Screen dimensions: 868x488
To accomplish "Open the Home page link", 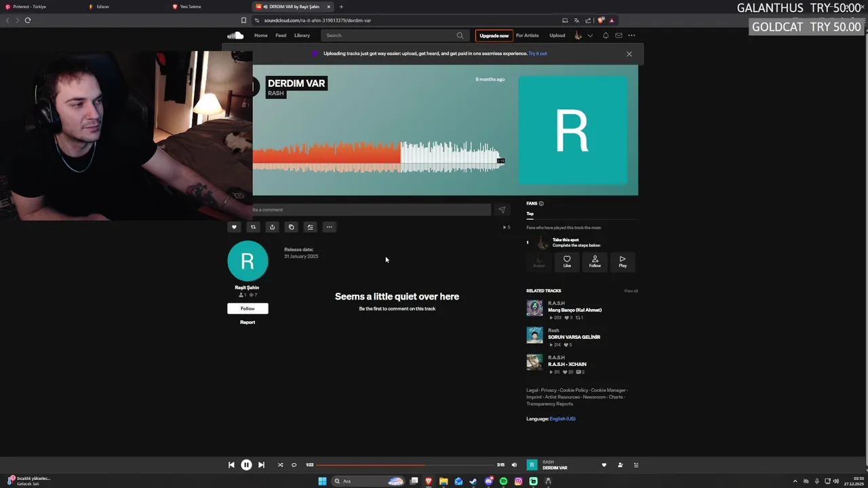I will [260, 35].
